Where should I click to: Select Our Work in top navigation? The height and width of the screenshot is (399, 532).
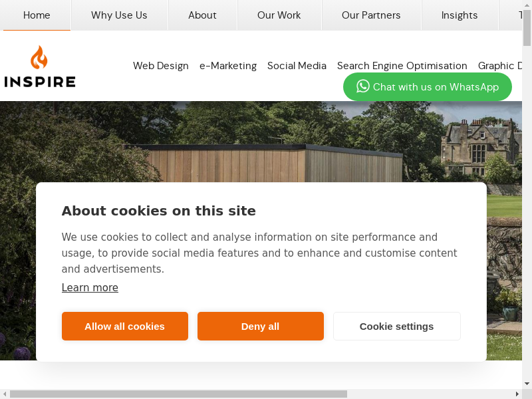(x=279, y=15)
